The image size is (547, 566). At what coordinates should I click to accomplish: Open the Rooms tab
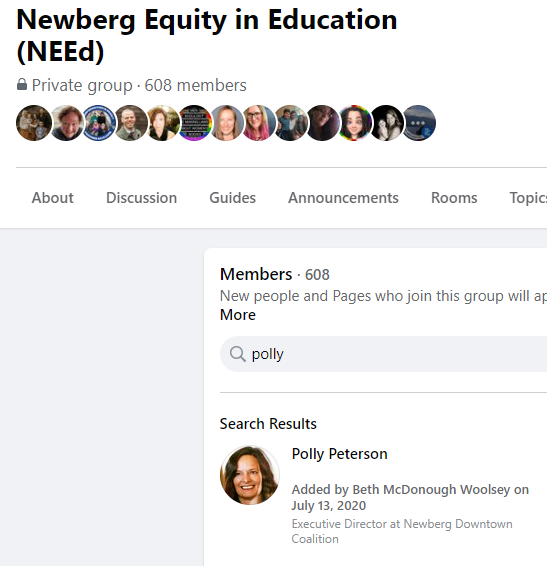point(454,198)
